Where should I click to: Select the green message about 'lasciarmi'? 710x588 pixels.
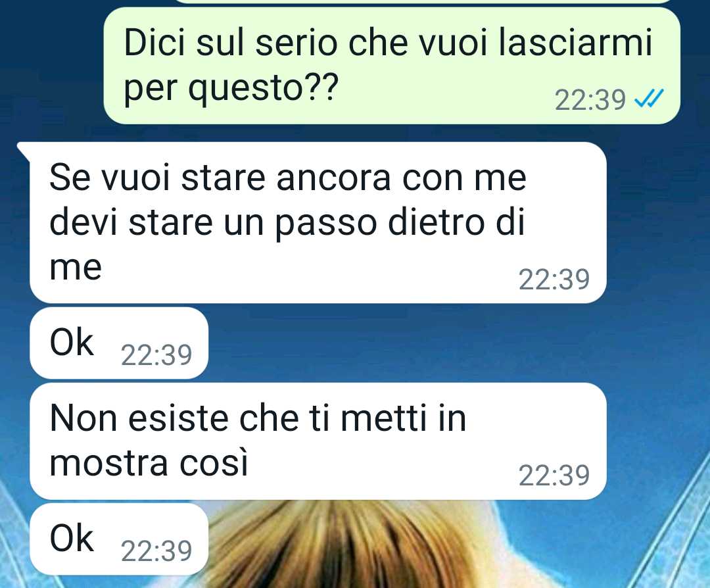(392, 66)
